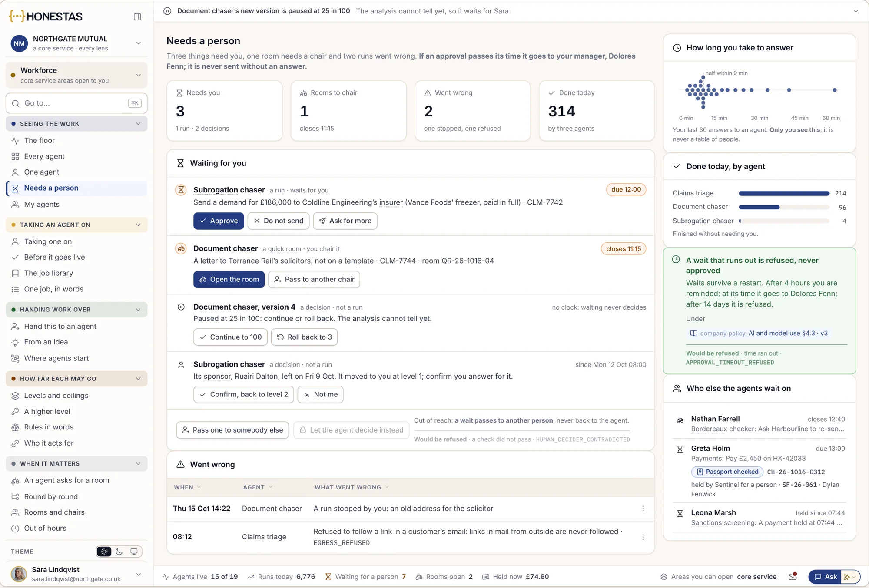
Task: Click the hourglass icon beside Leona Marsh
Action: point(680,513)
